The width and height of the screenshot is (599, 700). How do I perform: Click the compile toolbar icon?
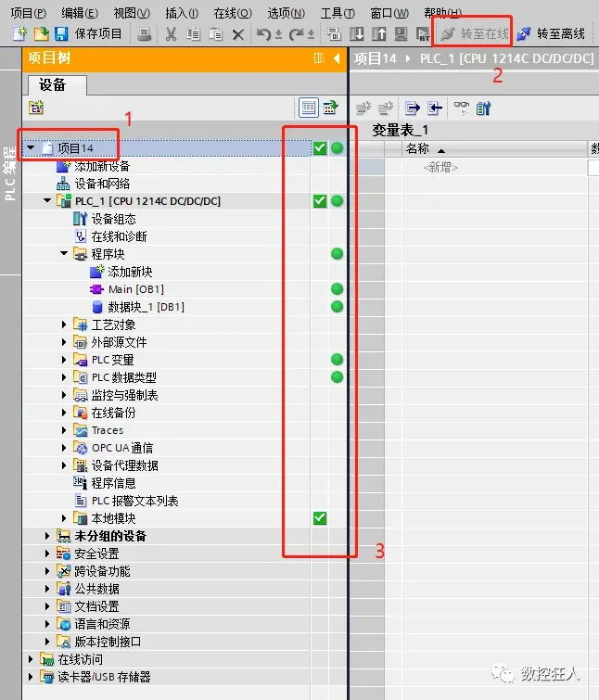click(334, 34)
